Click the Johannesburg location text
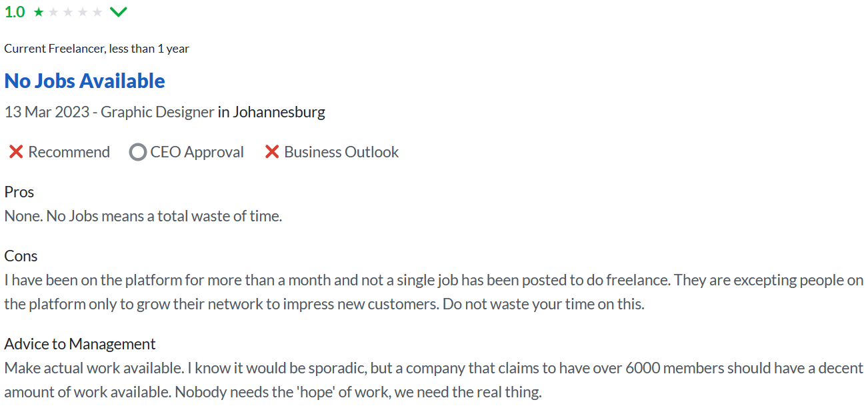 point(279,112)
